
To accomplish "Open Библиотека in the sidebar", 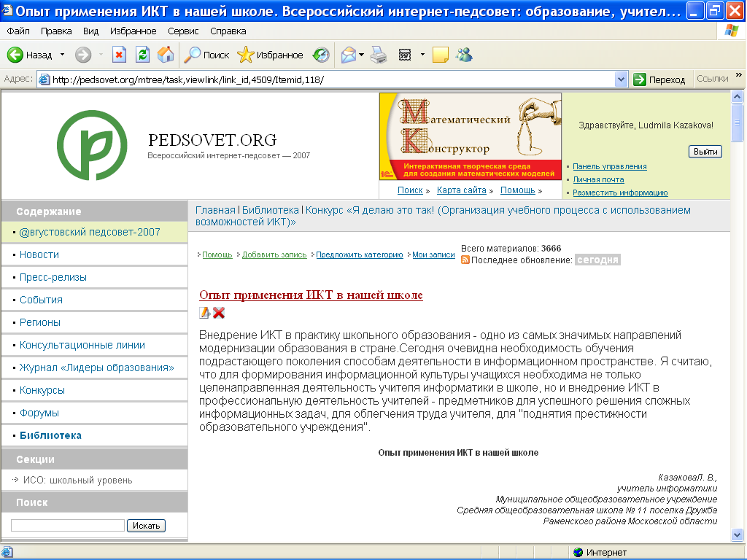I will pyautogui.click(x=50, y=436).
